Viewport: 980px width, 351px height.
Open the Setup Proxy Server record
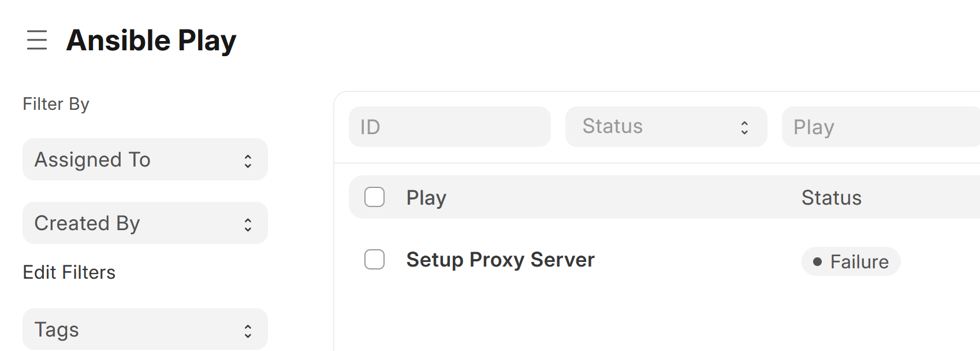500,260
